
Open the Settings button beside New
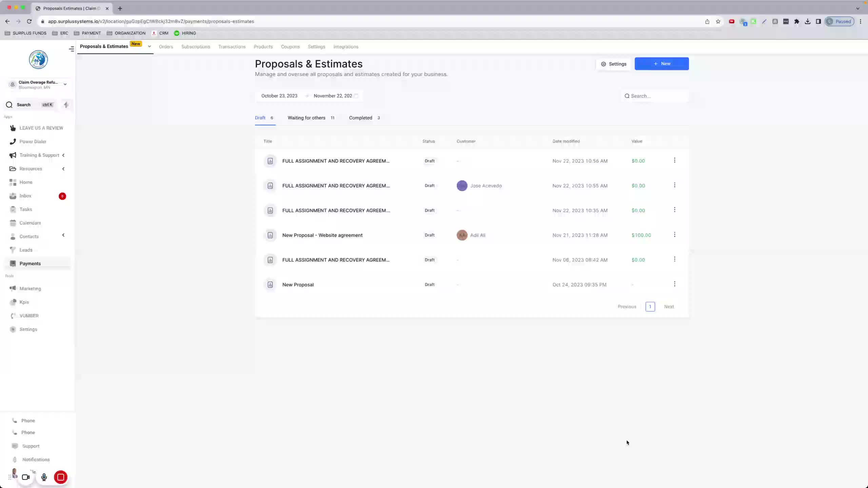[614, 64]
